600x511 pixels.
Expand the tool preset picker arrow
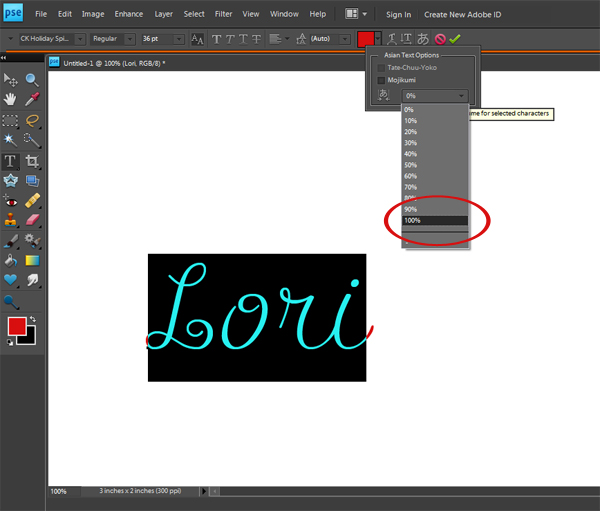click(10, 39)
